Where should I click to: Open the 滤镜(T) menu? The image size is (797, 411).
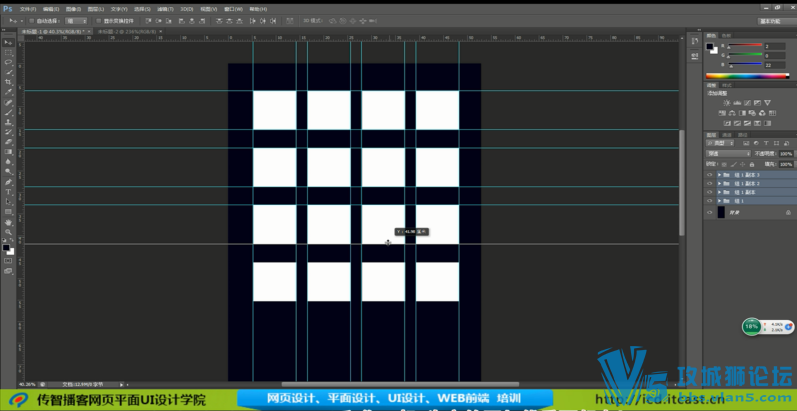pyautogui.click(x=165, y=9)
